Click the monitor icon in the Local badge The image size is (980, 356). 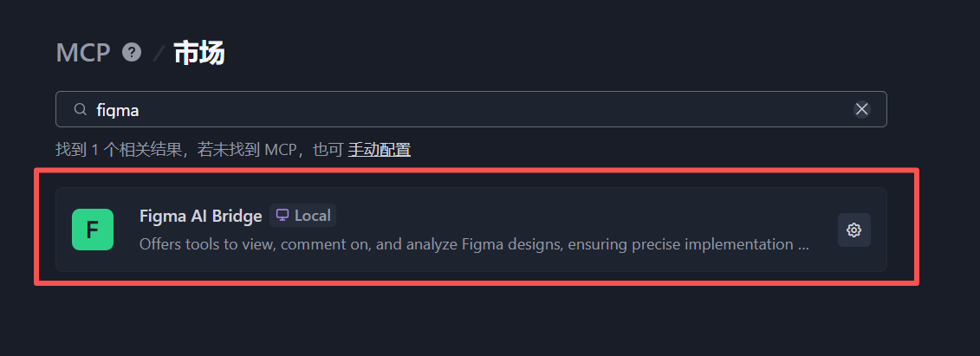(282, 216)
